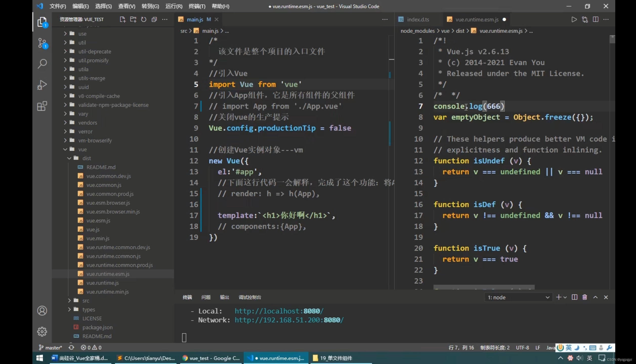636x364 pixels.
Task: Open the 1: node terminal selector dropdown
Action: coord(518,298)
